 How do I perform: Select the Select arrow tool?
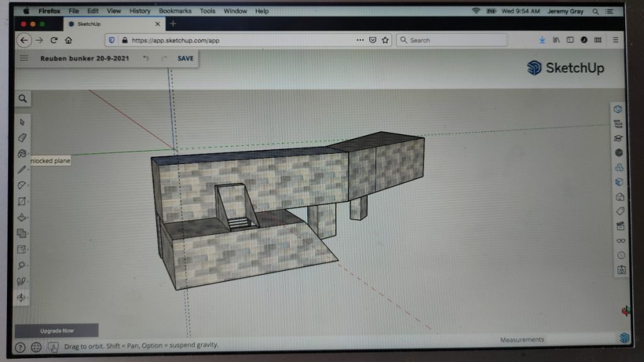coord(22,122)
